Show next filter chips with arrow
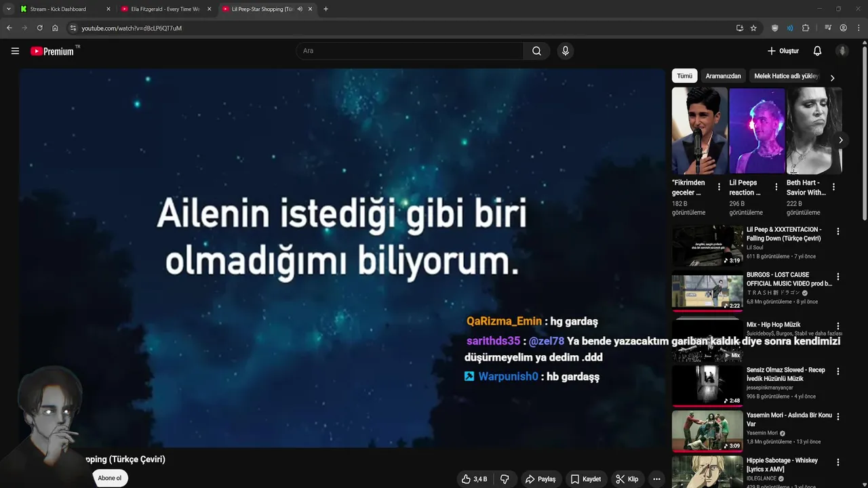Image resolution: width=868 pixels, height=488 pixels. (x=832, y=78)
